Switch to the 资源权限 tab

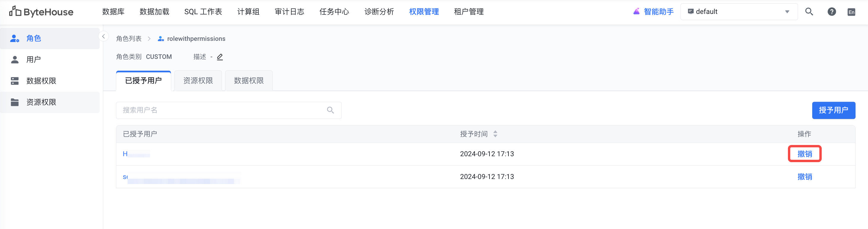click(198, 81)
